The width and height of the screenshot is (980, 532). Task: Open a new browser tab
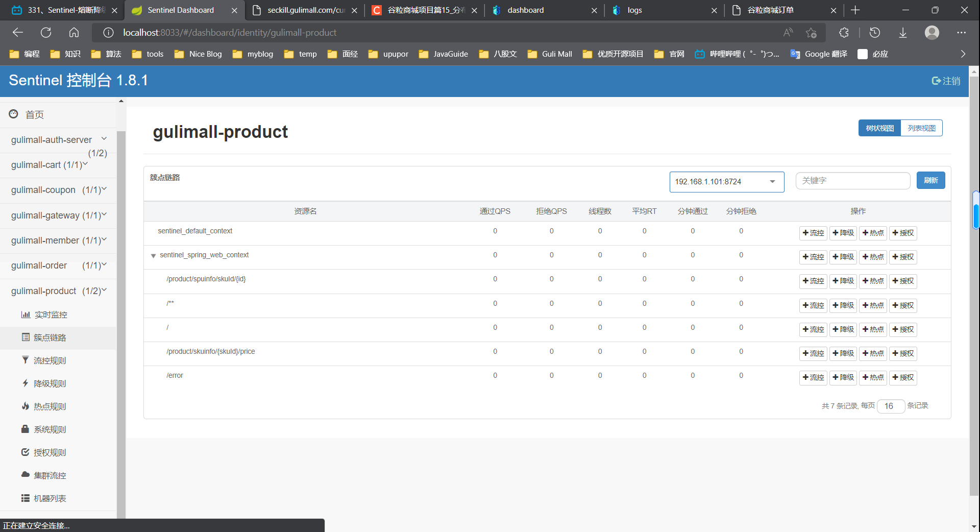[856, 10]
